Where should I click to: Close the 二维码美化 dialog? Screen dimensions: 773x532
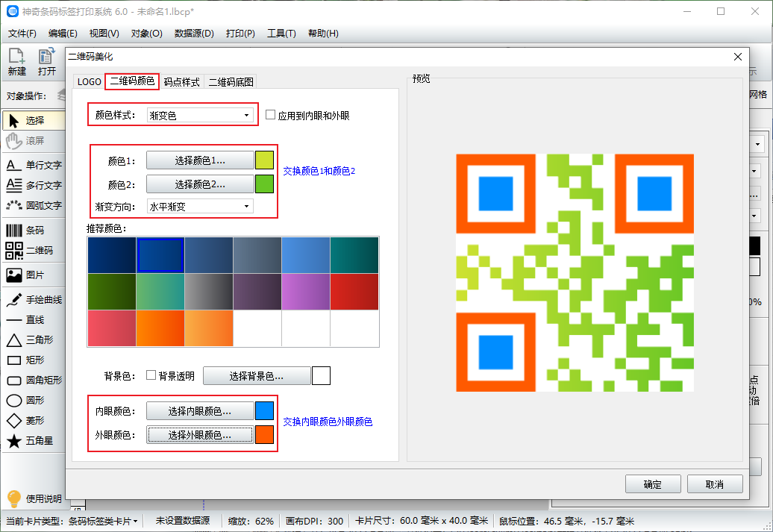coord(737,57)
